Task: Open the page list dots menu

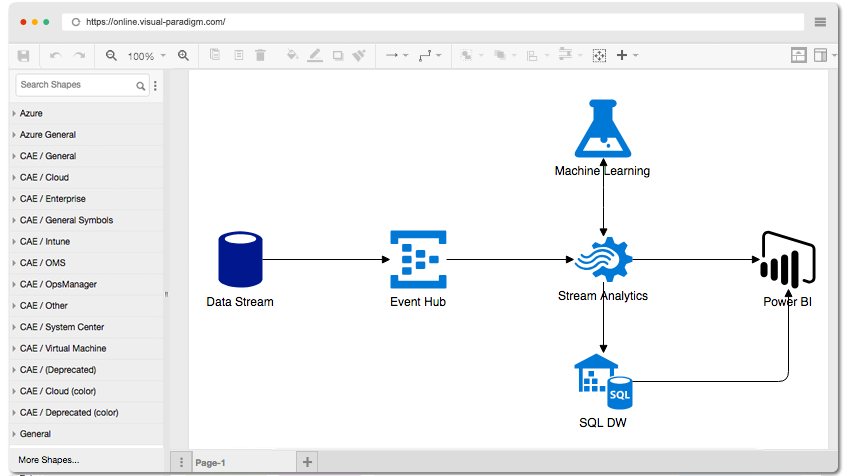Action: tap(181, 462)
